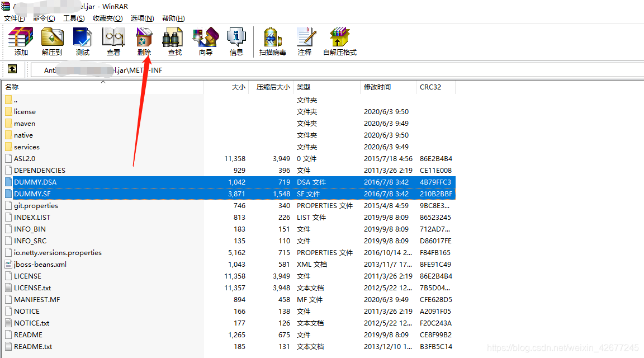Click the 'XML 文档' type cell

pyautogui.click(x=312, y=264)
